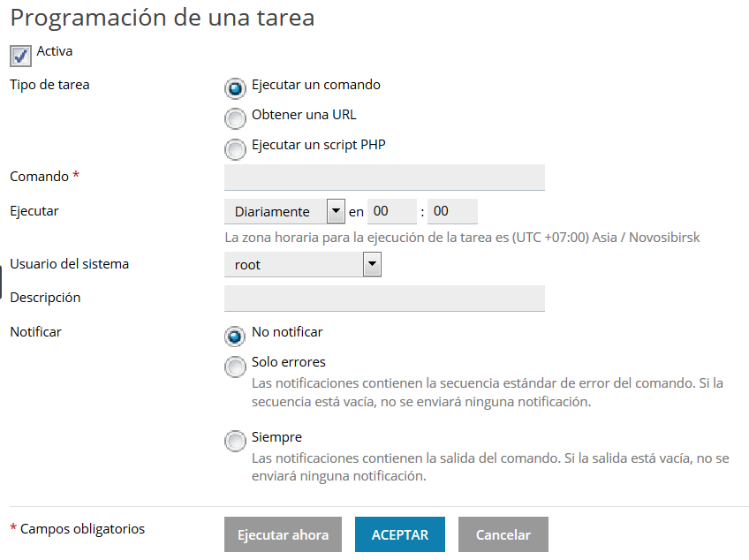
Task: Click the 'Usuario del sistema' label
Action: [x=69, y=264]
